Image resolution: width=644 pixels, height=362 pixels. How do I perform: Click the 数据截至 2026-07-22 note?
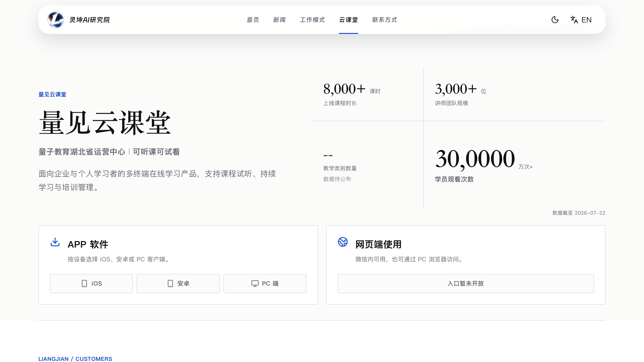point(579,213)
